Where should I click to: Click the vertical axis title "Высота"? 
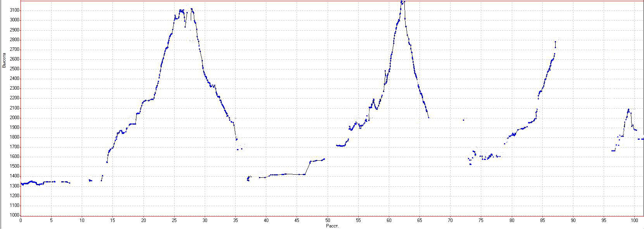4,61
